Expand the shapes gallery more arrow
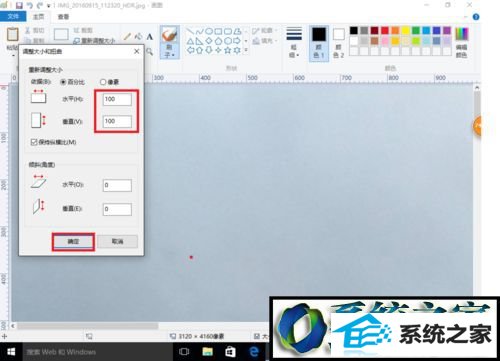 246,50
